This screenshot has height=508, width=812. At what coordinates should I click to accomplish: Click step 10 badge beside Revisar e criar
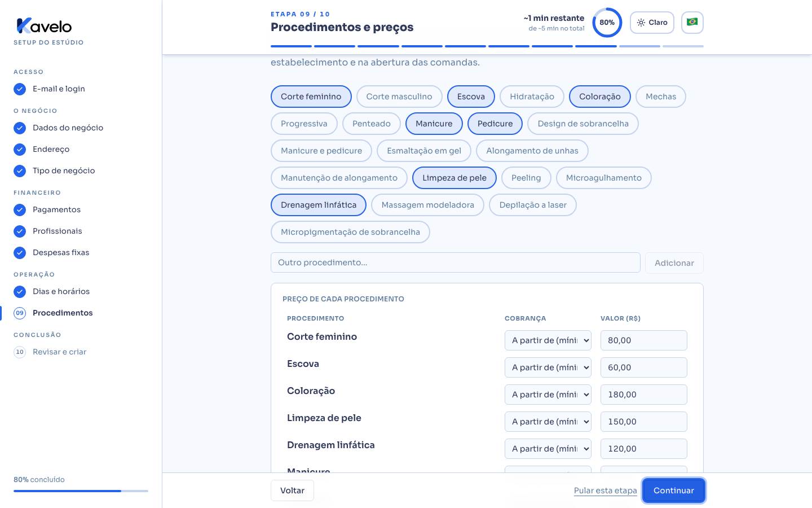(20, 352)
